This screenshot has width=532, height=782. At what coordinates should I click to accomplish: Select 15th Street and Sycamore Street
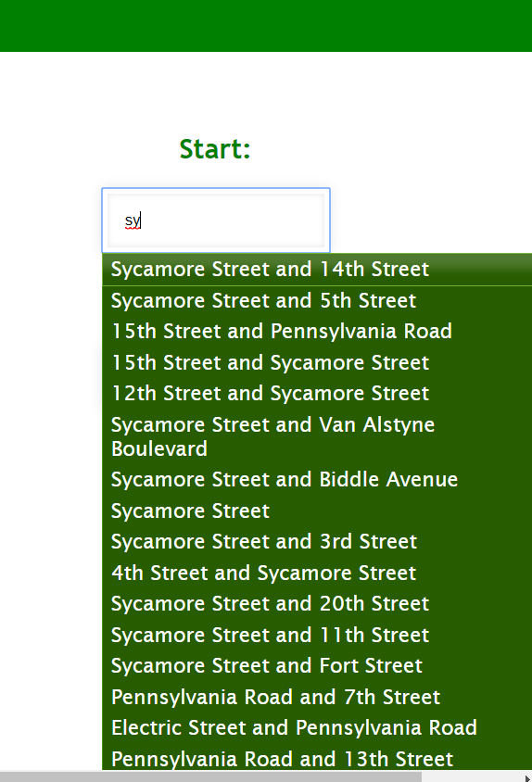317,362
